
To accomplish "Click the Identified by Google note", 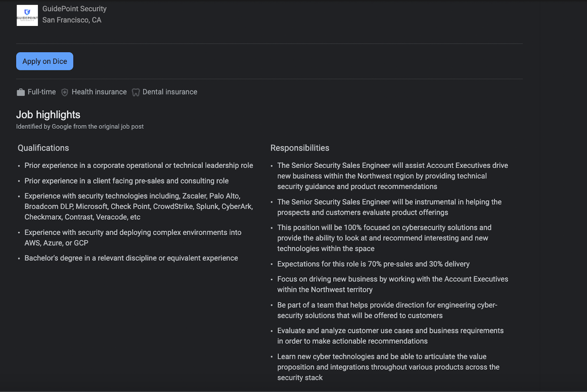I will point(80,127).
